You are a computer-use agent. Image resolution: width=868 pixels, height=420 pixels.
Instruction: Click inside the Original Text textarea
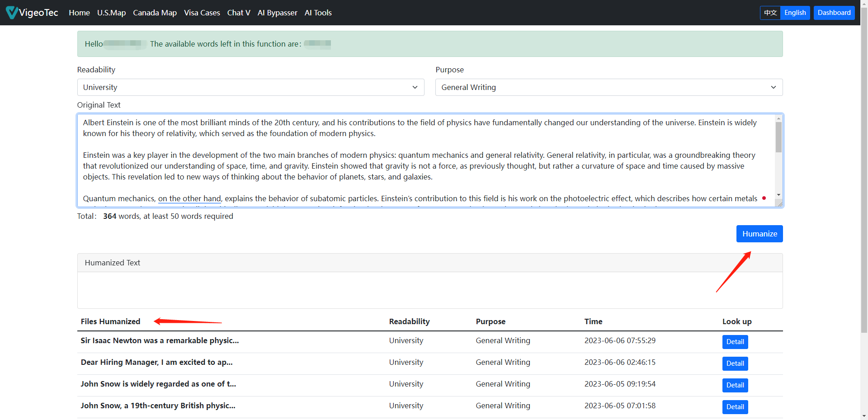coord(425,160)
